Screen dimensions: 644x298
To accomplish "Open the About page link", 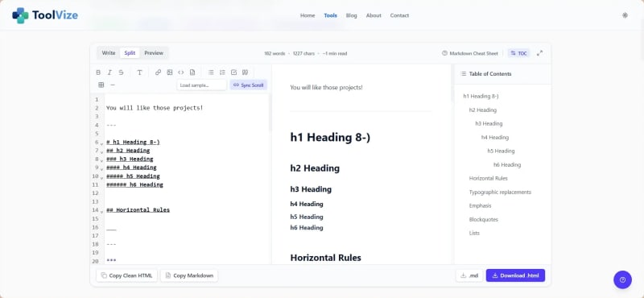I will point(374,15).
